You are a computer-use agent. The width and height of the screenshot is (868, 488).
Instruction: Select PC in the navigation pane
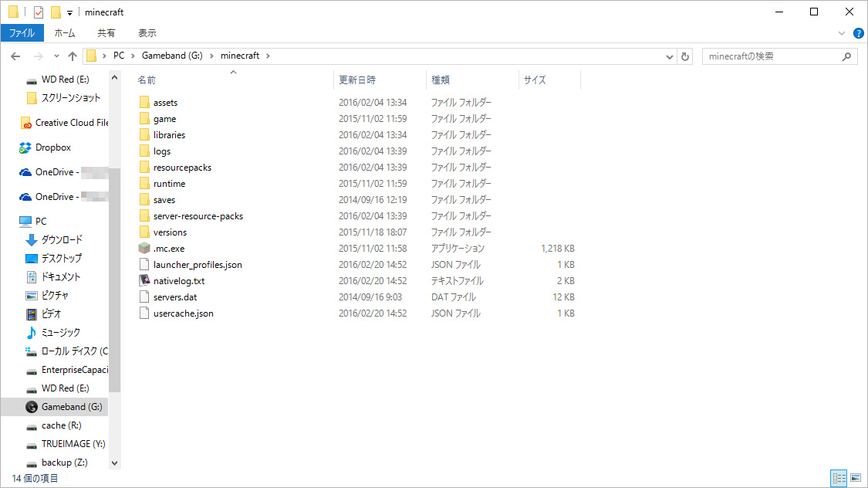tap(33, 221)
